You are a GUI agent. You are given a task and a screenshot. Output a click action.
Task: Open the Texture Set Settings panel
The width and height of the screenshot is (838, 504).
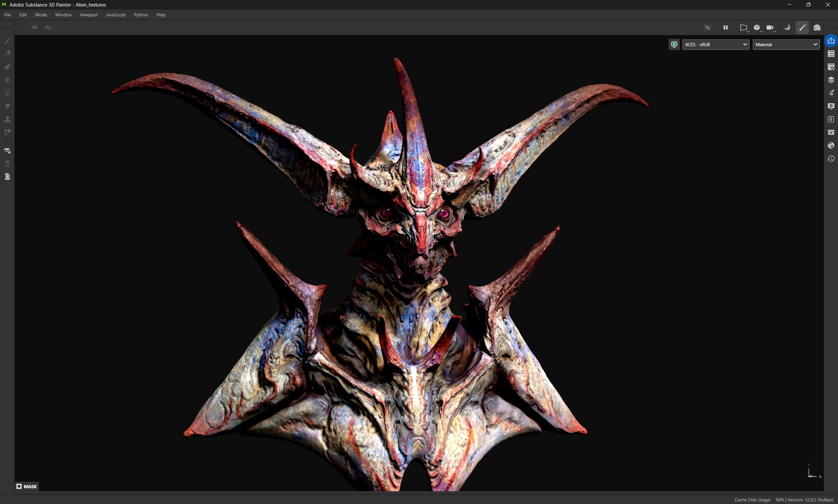[x=831, y=67]
